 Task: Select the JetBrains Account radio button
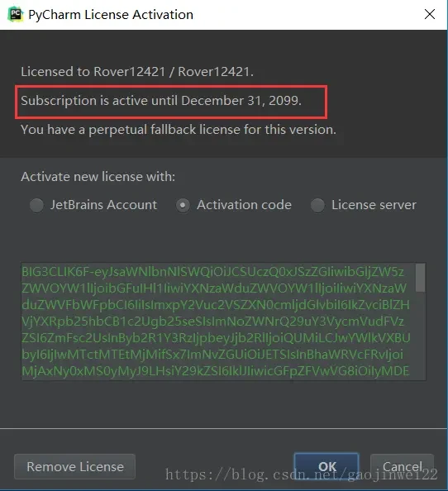pyautogui.click(x=36, y=206)
